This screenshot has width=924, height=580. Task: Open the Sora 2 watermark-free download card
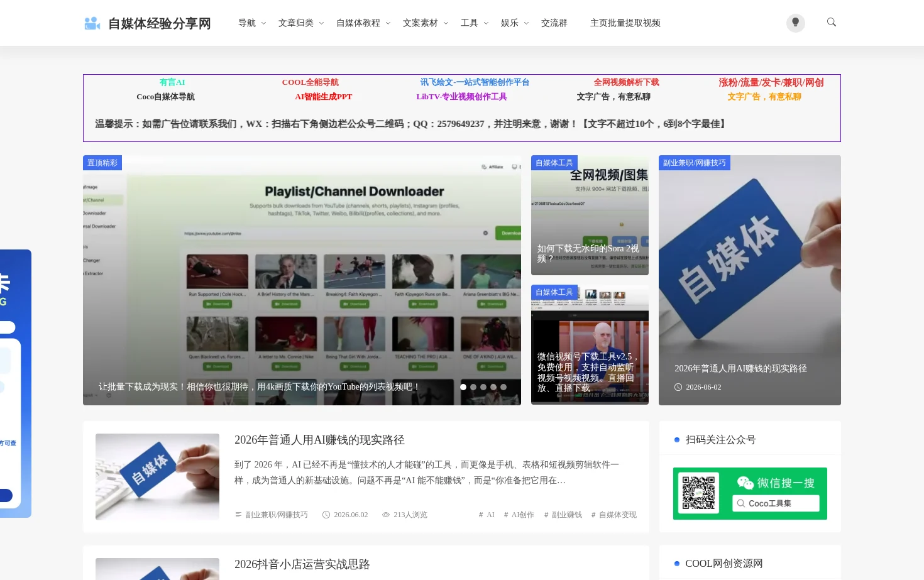coord(590,216)
